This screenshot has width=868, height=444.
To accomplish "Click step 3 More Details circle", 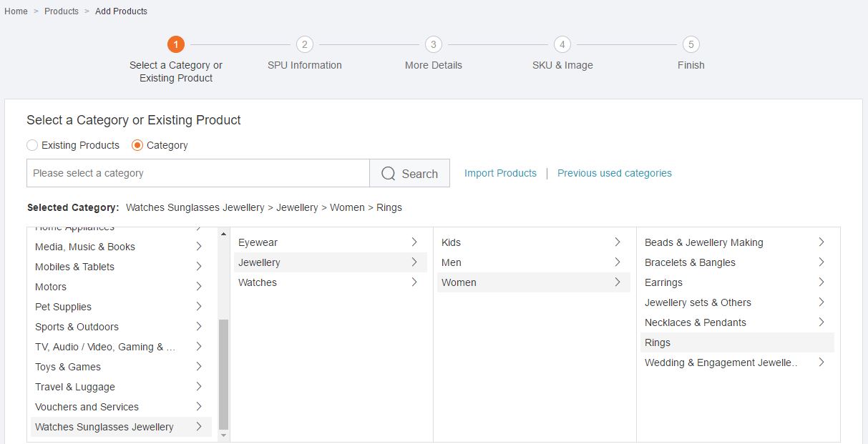I will pyautogui.click(x=434, y=44).
